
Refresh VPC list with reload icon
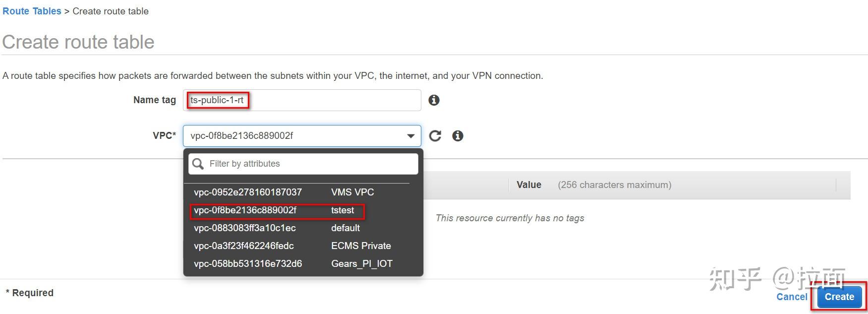435,135
